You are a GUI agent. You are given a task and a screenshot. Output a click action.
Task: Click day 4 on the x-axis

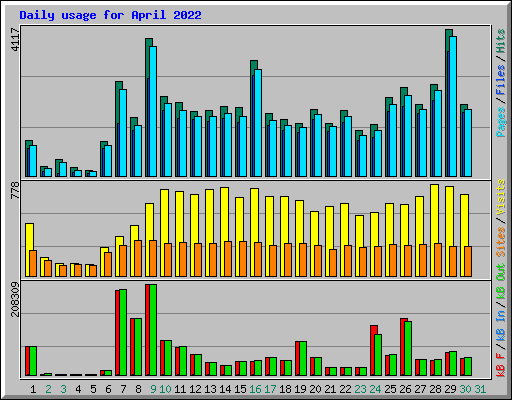tap(78, 389)
